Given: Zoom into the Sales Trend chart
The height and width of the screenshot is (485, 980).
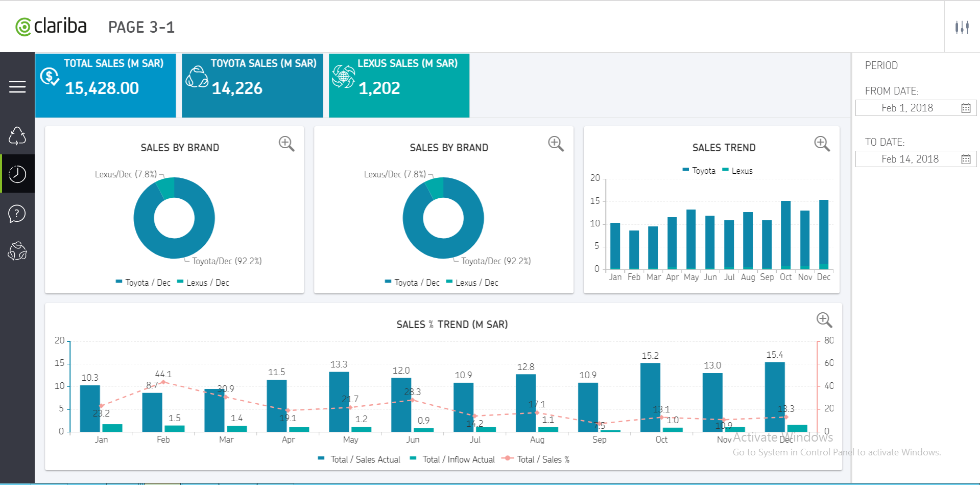Looking at the screenshot, I should 822,144.
